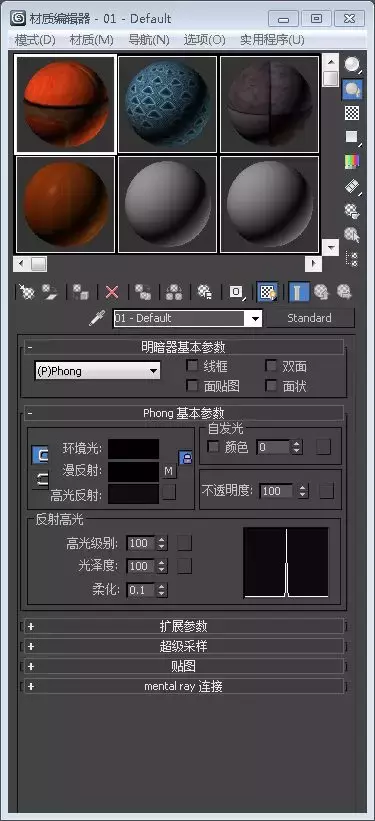Collapse the 明暗器基本参数 rollout
The height and width of the screenshot is (821, 375).
tap(184, 347)
